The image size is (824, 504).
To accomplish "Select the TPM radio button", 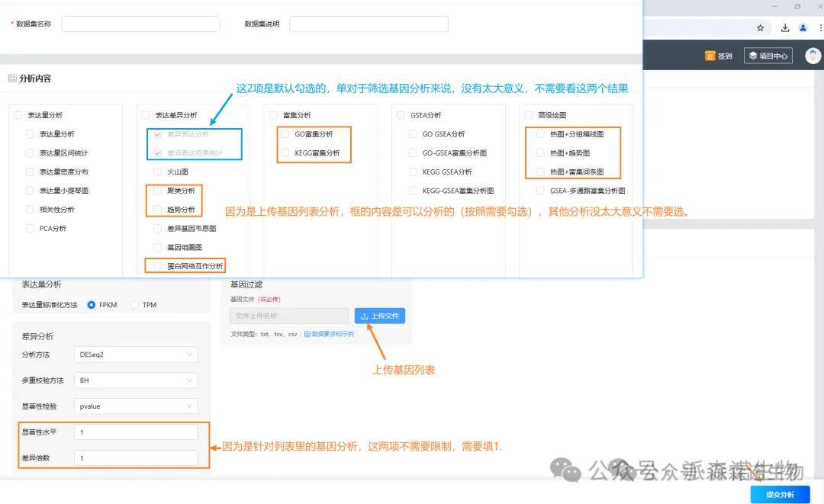I will (135, 305).
